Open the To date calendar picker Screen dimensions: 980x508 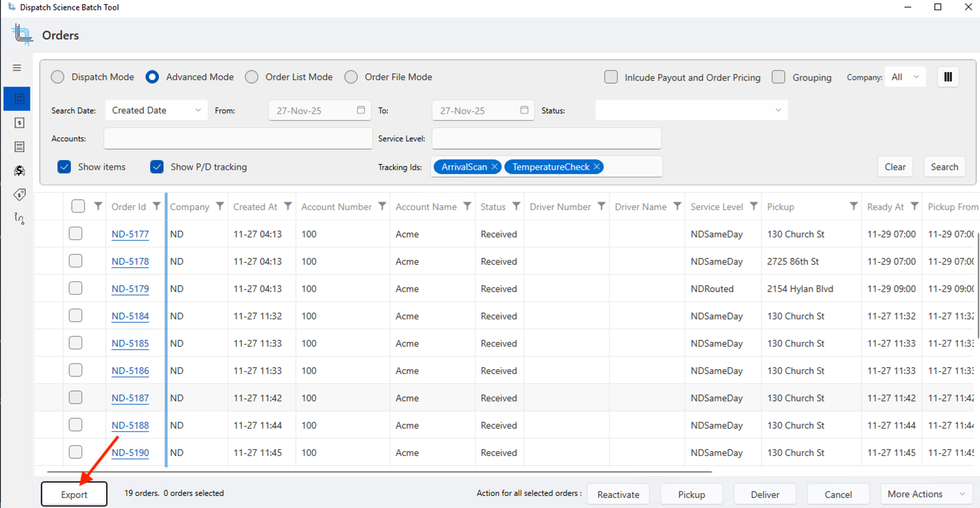point(524,110)
